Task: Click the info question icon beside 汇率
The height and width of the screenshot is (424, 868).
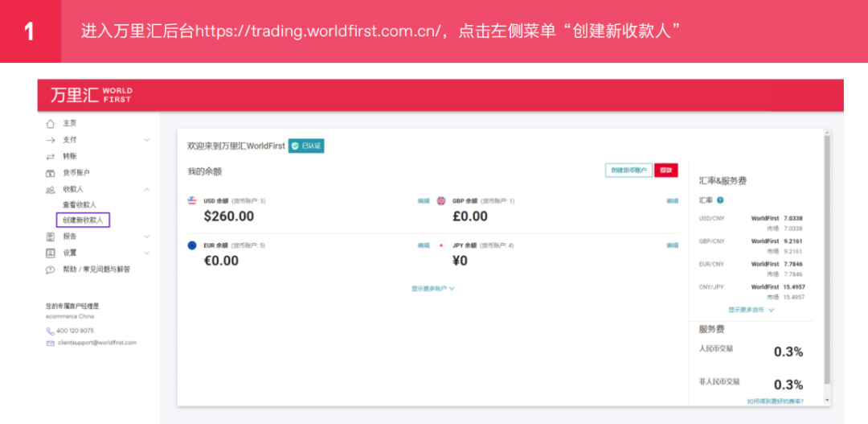Action: 720,200
